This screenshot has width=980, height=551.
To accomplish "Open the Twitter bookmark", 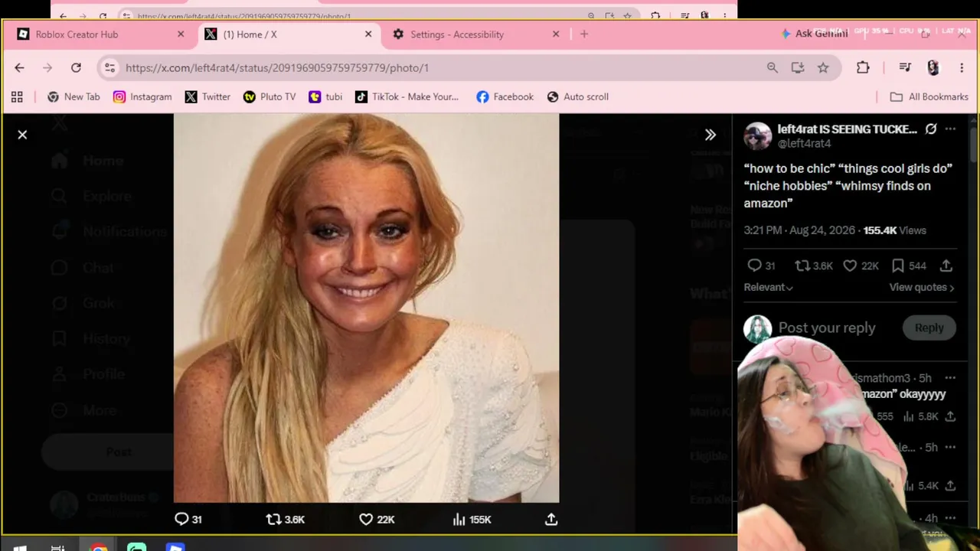I will 207,97.
